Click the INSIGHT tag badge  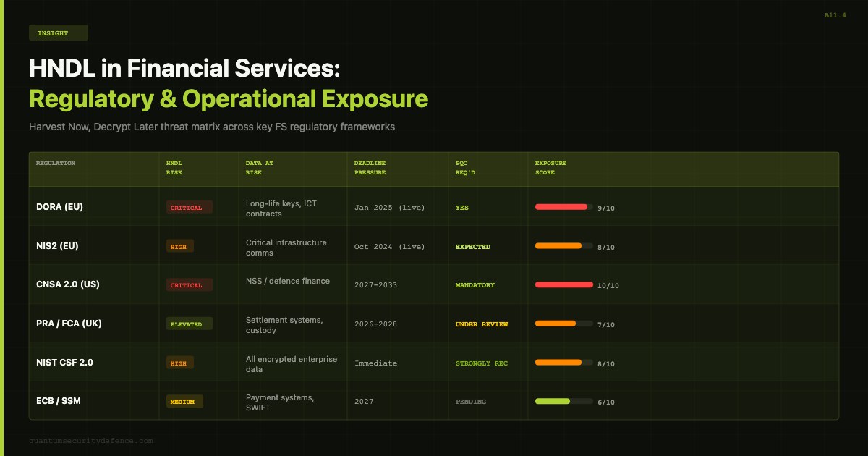point(59,33)
